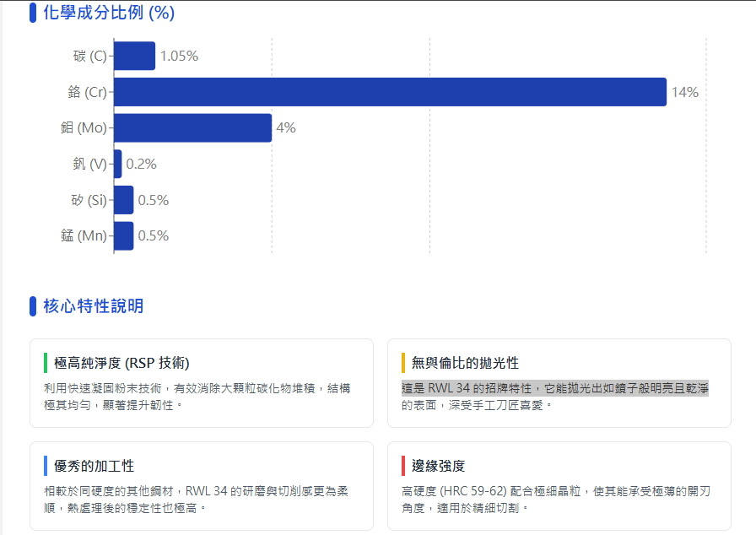
Task: Select the 邊緣強度 card title
Action: click(x=438, y=466)
